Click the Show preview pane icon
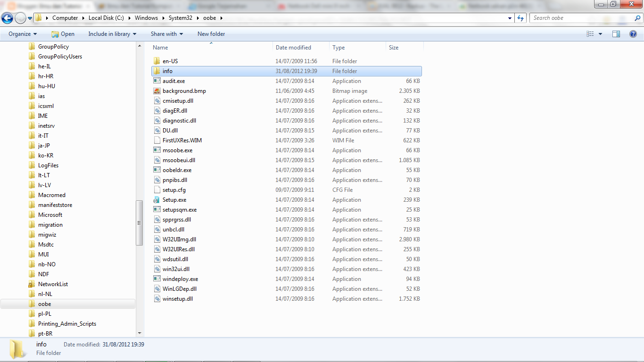This screenshot has width=644, height=362. coord(616,33)
